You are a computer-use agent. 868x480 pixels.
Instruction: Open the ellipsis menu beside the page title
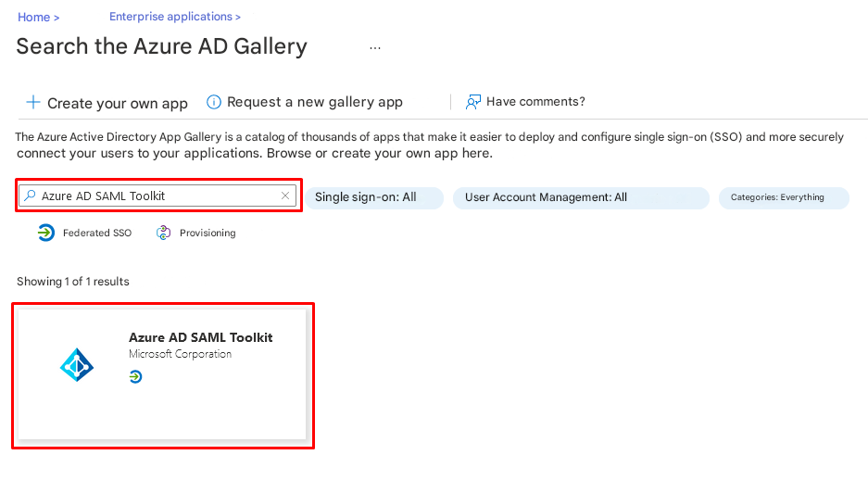tap(375, 48)
